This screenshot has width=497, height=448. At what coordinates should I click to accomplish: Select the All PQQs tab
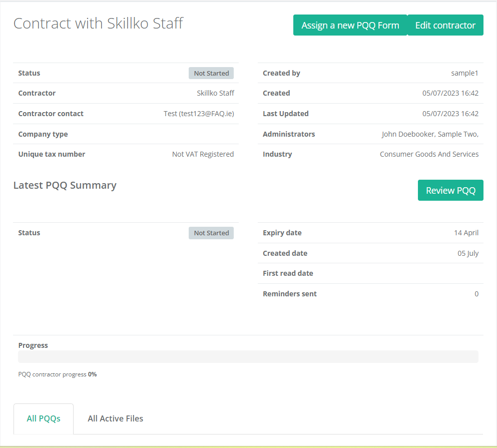[43, 418]
